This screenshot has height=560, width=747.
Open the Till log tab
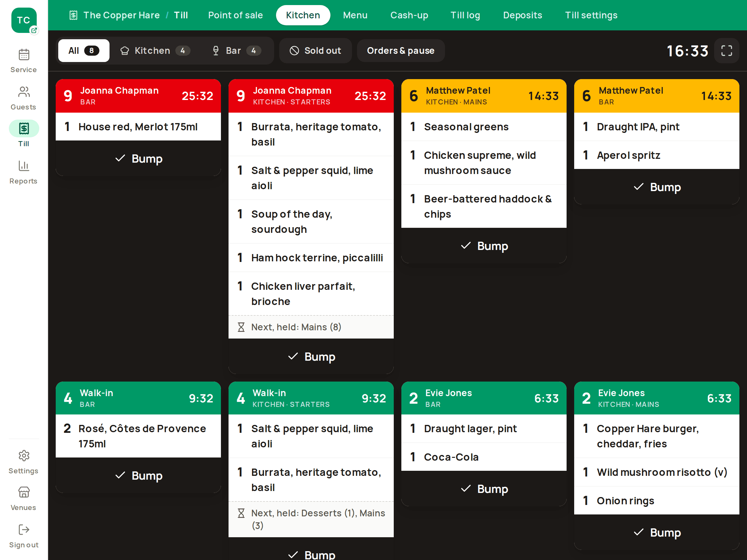coord(465,15)
